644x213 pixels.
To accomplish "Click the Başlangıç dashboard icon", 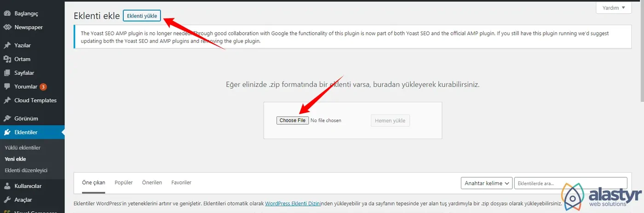I will point(7,14).
